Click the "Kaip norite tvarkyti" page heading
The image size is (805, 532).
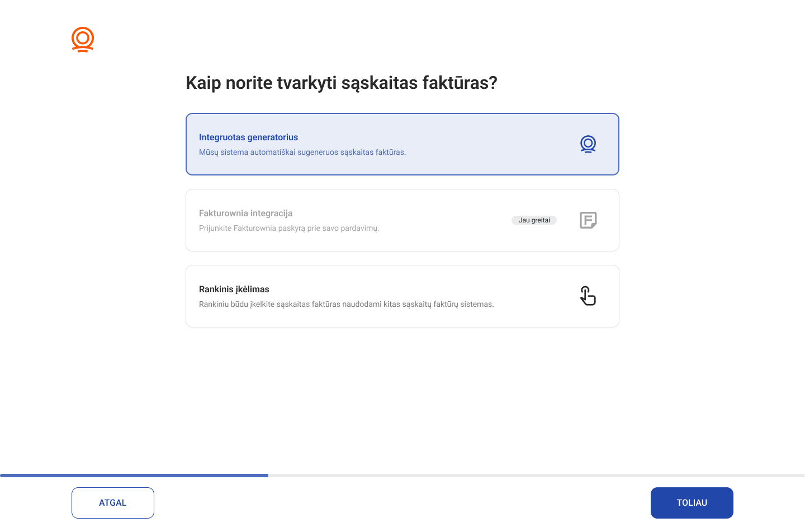click(x=341, y=83)
